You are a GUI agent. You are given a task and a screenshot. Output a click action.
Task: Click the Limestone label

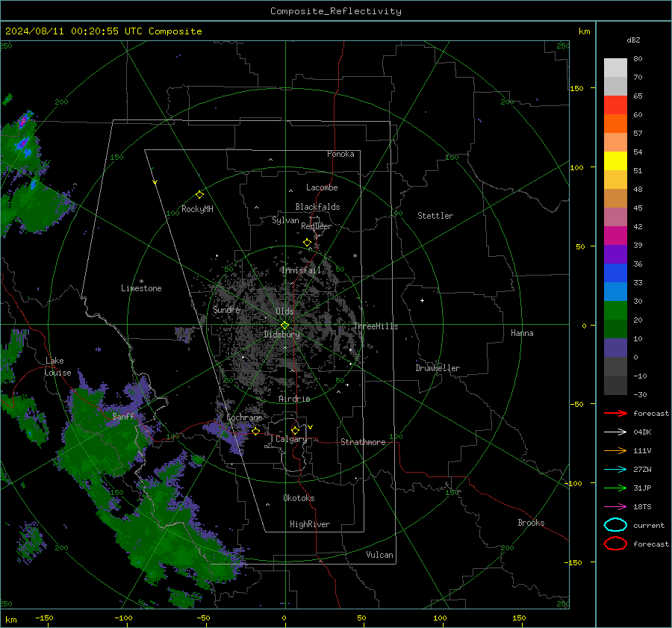[x=141, y=288]
